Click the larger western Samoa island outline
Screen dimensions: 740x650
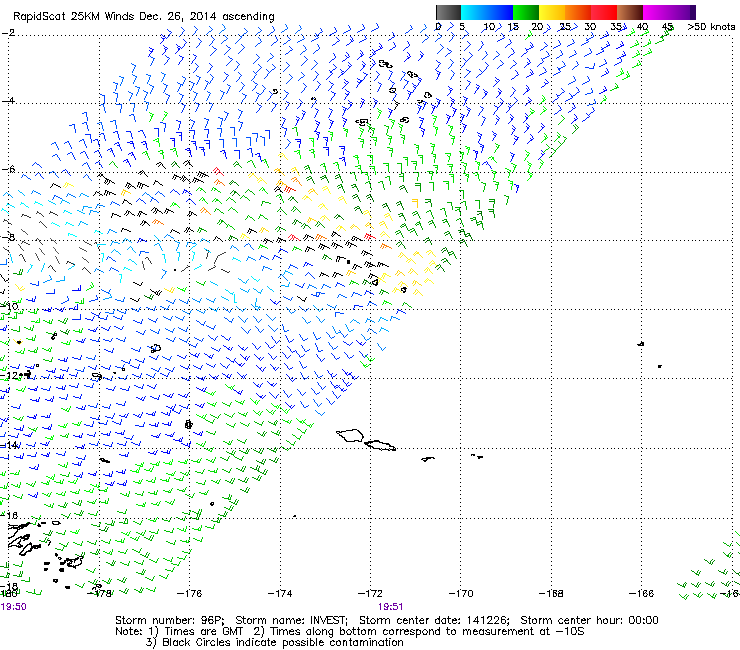(350, 435)
